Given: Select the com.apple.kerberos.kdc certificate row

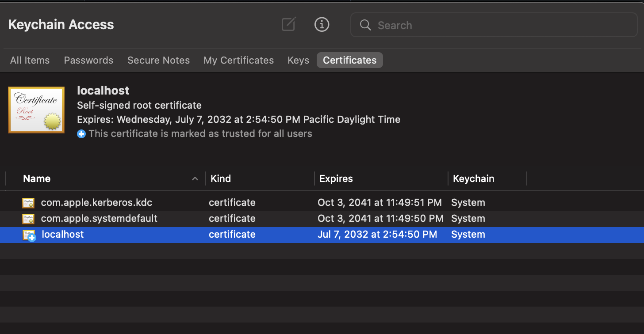Looking at the screenshot, I should coord(96,203).
